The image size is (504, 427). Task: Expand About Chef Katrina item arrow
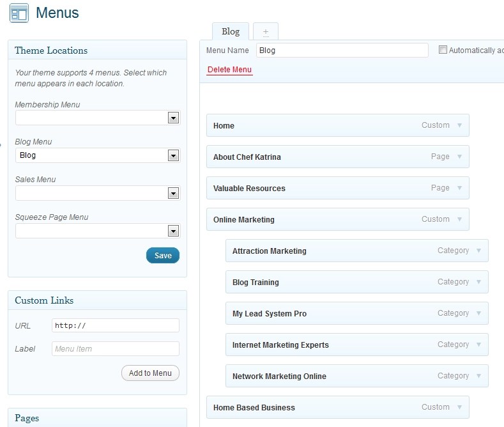pos(460,157)
